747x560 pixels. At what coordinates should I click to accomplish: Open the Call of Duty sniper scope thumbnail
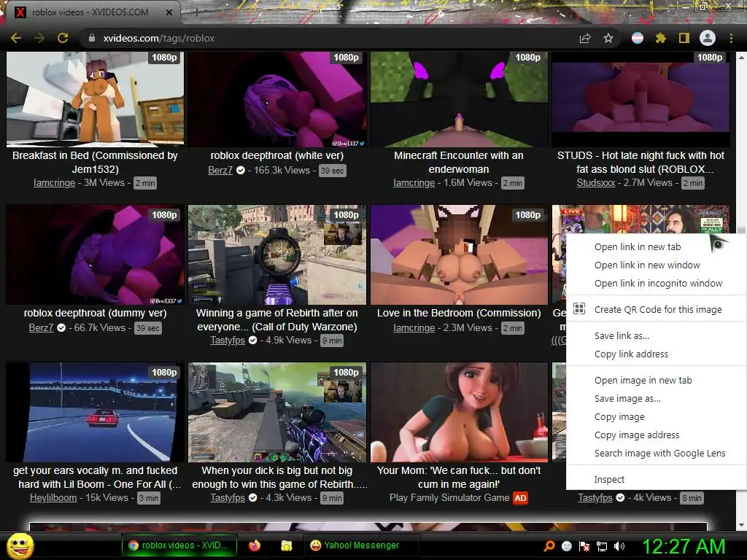[277, 254]
